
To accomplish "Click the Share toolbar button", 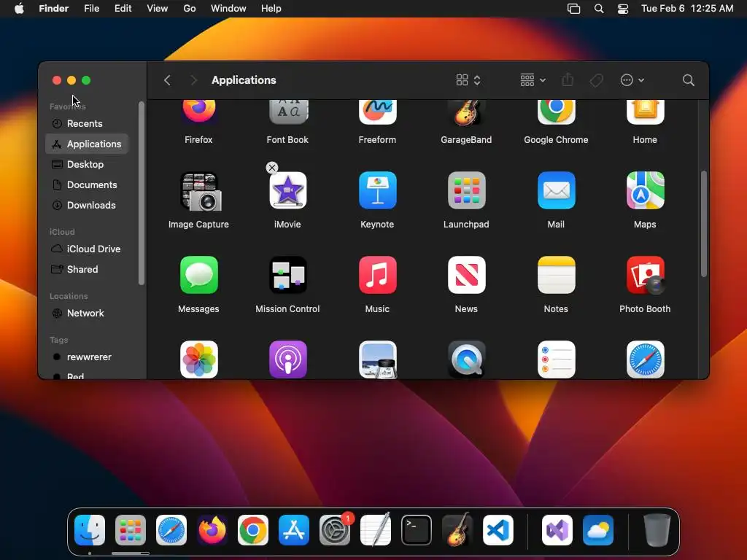I will (568, 80).
